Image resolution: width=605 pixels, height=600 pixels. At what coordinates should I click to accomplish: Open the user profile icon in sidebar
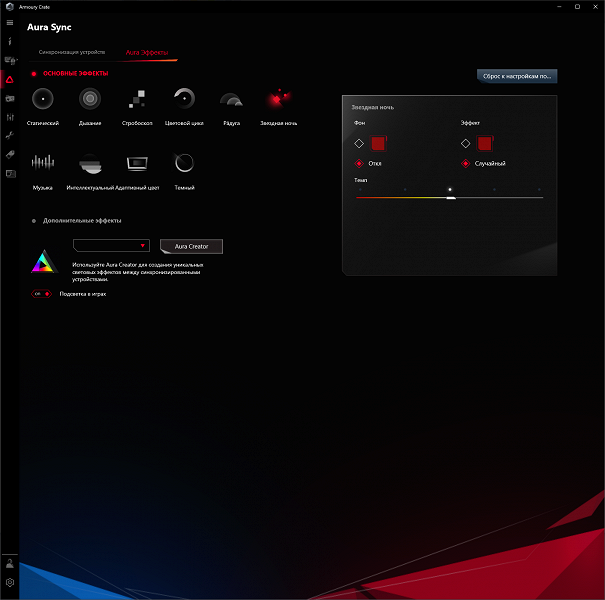(10, 563)
